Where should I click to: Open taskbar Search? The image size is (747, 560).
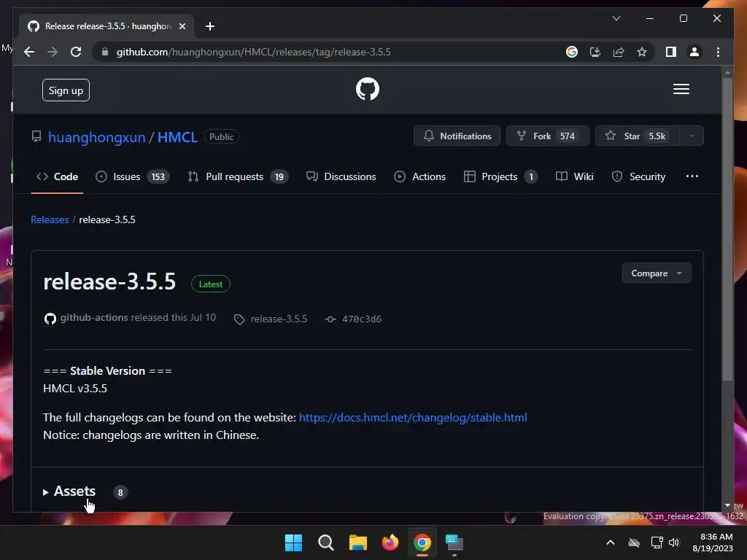326,542
